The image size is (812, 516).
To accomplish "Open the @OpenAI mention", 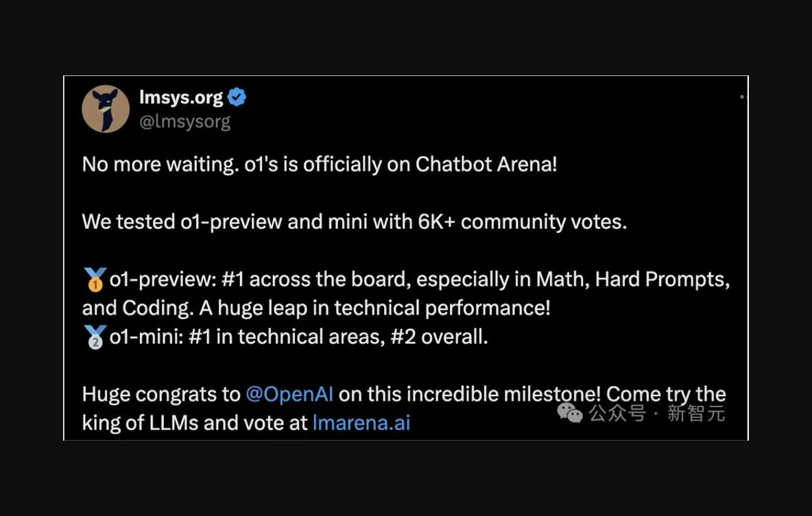I will [x=289, y=394].
